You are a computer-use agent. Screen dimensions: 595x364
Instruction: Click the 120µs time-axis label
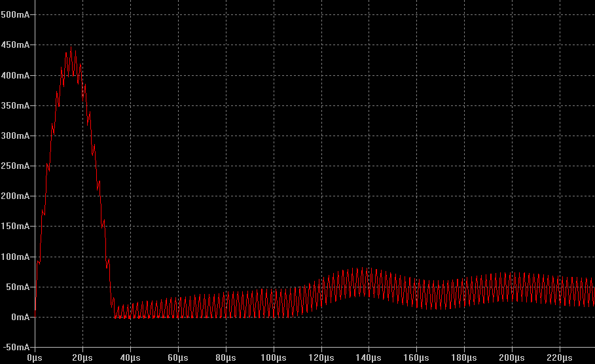click(x=321, y=357)
